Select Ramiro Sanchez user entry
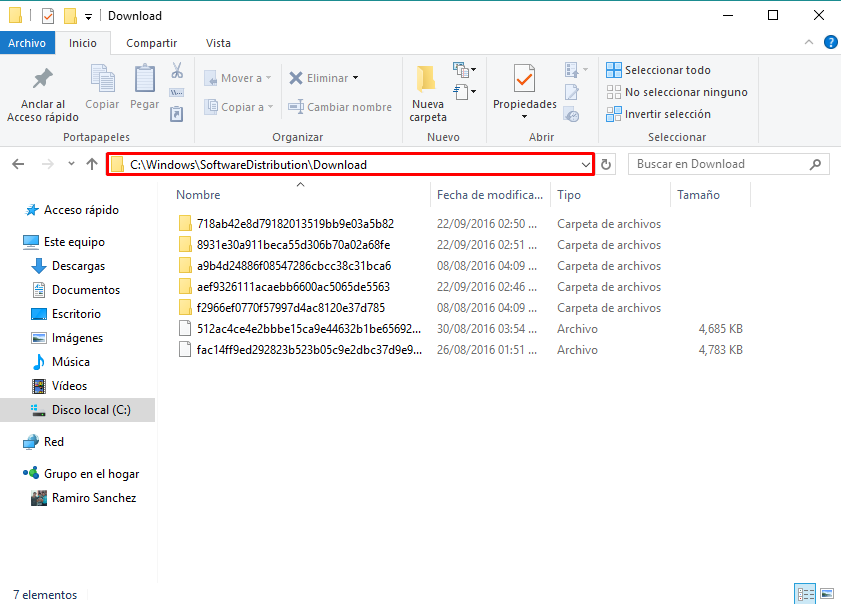This screenshot has width=841, height=604. coord(94,498)
